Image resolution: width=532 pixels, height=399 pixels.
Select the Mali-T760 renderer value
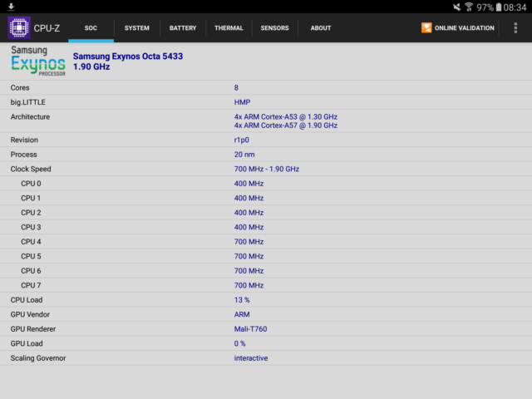[x=250, y=329]
